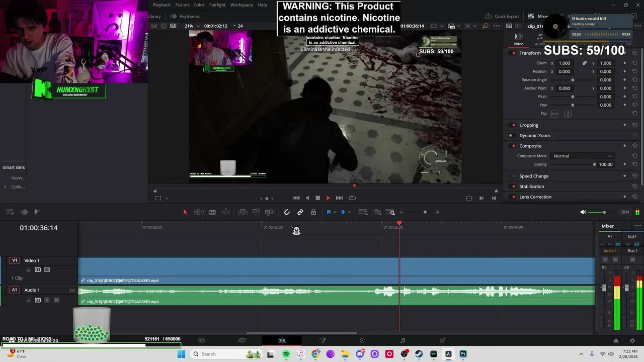Expand the Lens Correction section
Screen dimensions: 644x362
click(535, 197)
